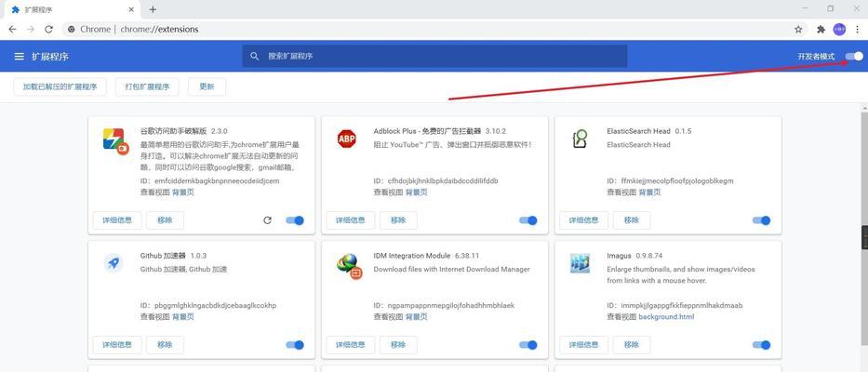Click the 搜索扩展程序 search field
This screenshot has height=372, width=868.
tap(434, 56)
